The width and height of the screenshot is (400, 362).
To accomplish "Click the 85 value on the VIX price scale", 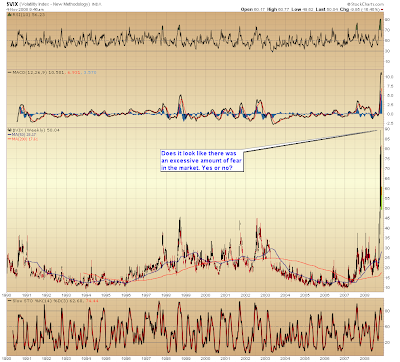I will click(388, 139).
